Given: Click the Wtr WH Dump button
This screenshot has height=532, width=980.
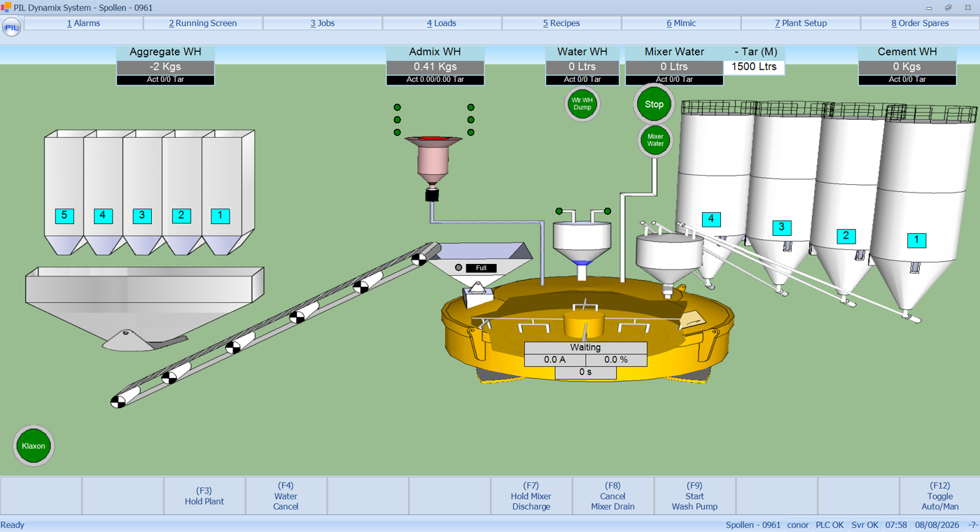Looking at the screenshot, I should pos(582,104).
